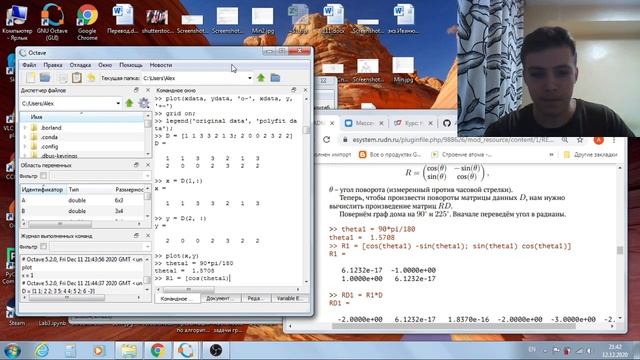
Task: Sort file list by Имя column header
Action: [82, 117]
